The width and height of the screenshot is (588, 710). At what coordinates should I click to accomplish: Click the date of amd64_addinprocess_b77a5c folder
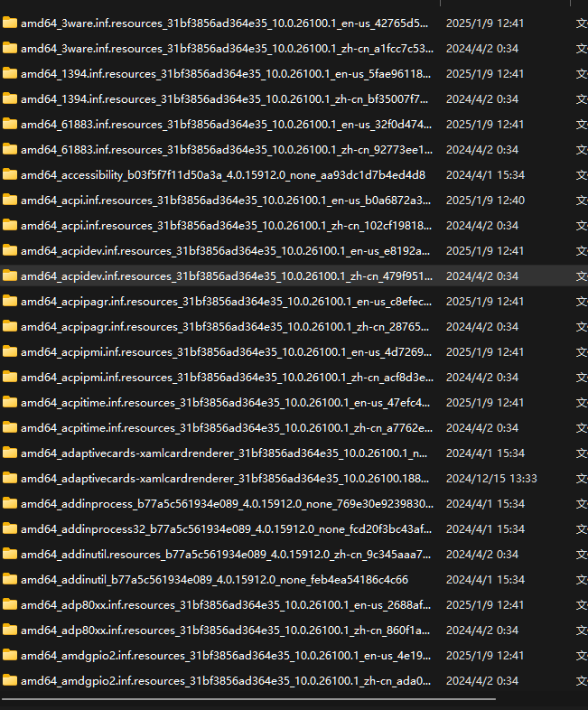(x=485, y=503)
